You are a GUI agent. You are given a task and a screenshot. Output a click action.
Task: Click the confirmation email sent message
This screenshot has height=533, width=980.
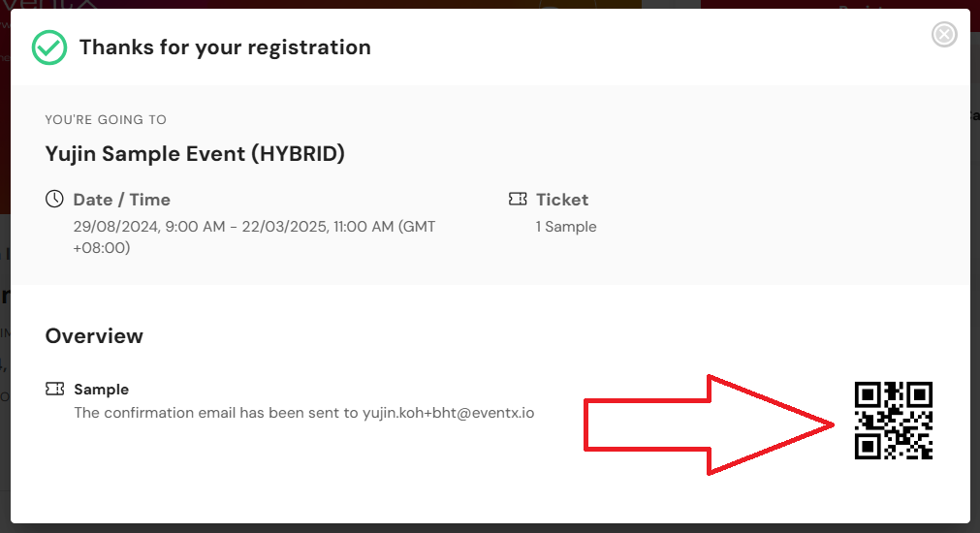click(303, 413)
